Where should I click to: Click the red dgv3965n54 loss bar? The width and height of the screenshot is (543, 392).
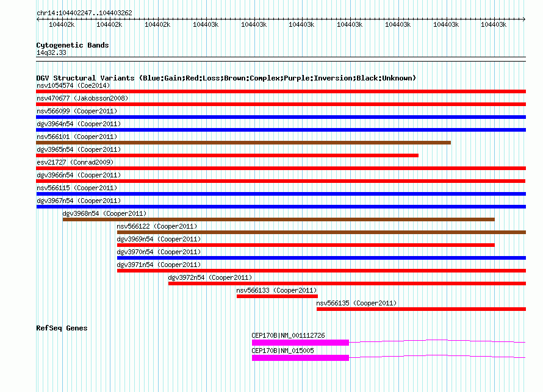click(x=227, y=155)
